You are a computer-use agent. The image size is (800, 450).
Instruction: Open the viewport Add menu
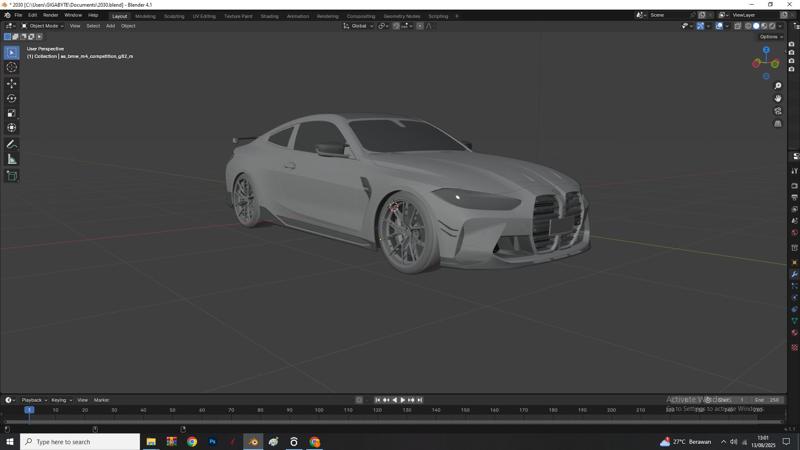coord(110,26)
